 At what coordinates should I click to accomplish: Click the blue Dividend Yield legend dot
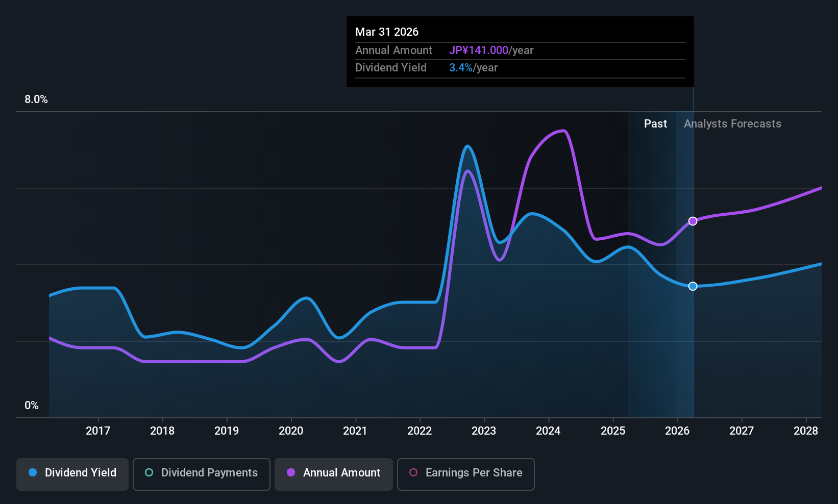[33, 472]
